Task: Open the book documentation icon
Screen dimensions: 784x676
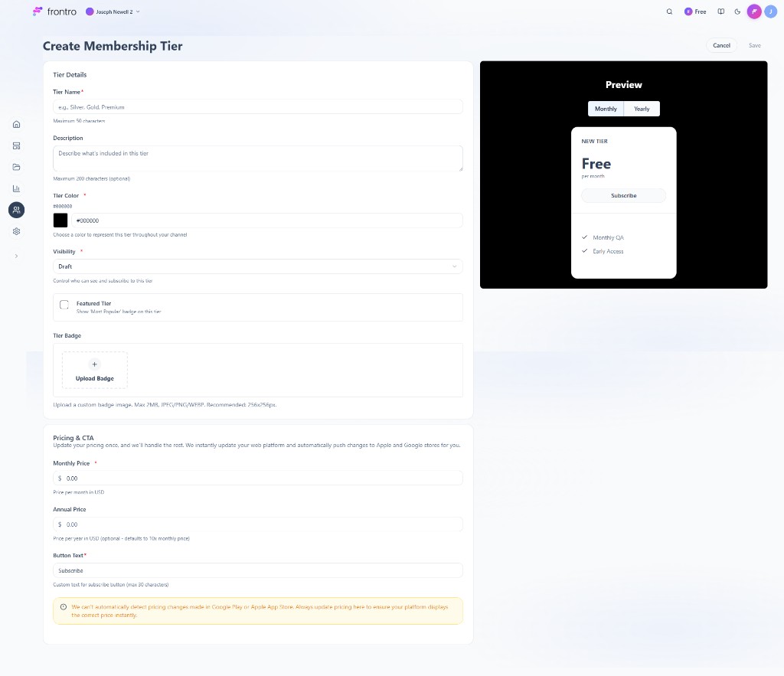Action: tap(720, 12)
